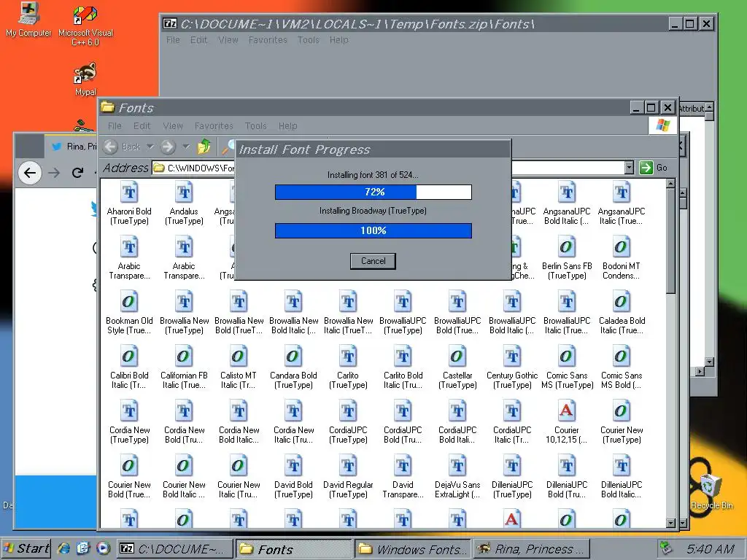
Task: Open Edit menu in Fonts window
Action: tap(142, 125)
